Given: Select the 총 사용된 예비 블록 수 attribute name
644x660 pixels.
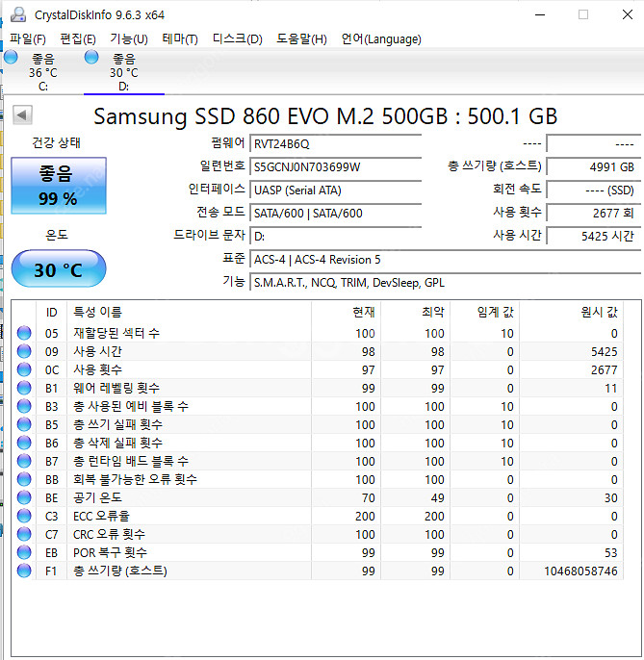Looking at the screenshot, I should (x=131, y=406).
